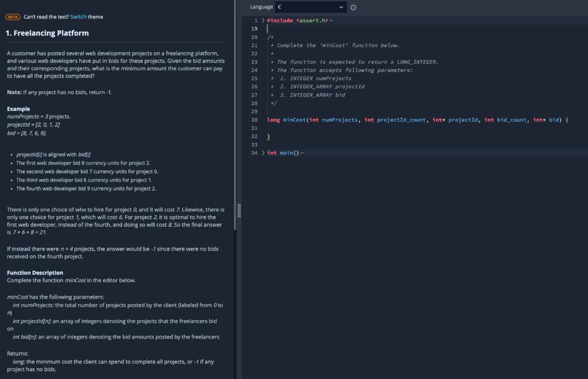Click the Switch theme link

pos(78,17)
